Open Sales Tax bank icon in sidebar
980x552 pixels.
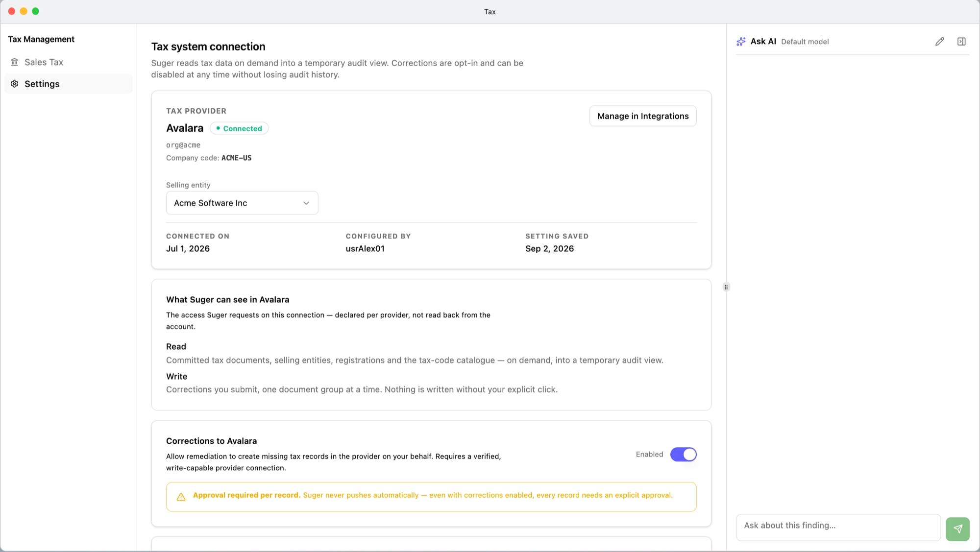click(15, 62)
